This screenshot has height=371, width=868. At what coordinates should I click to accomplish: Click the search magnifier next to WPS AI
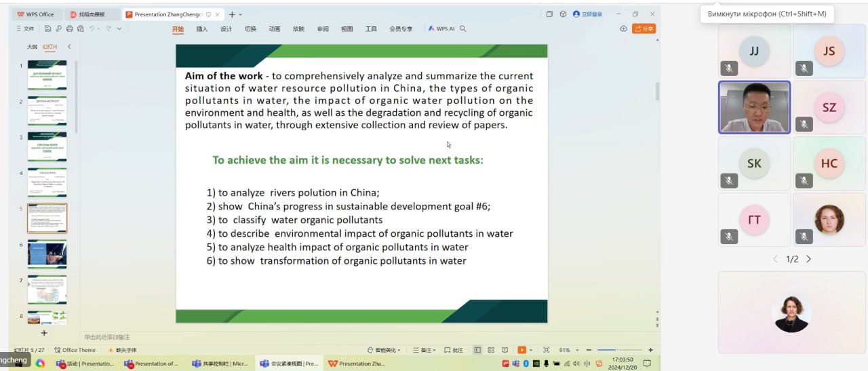pyautogui.click(x=463, y=28)
